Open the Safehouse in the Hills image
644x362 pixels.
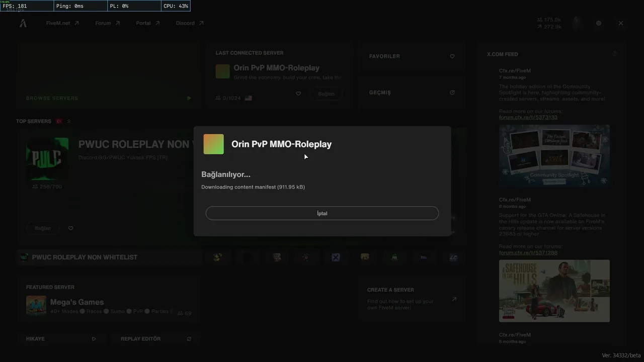(x=554, y=291)
